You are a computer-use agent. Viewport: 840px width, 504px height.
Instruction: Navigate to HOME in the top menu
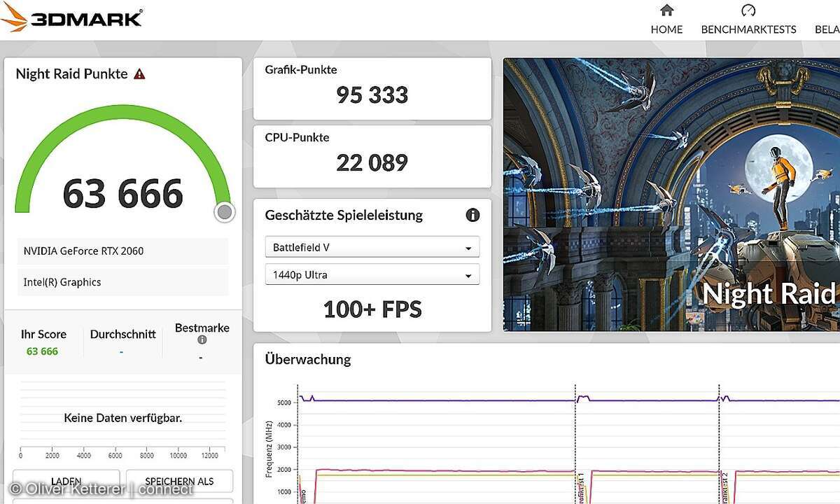coord(666,29)
